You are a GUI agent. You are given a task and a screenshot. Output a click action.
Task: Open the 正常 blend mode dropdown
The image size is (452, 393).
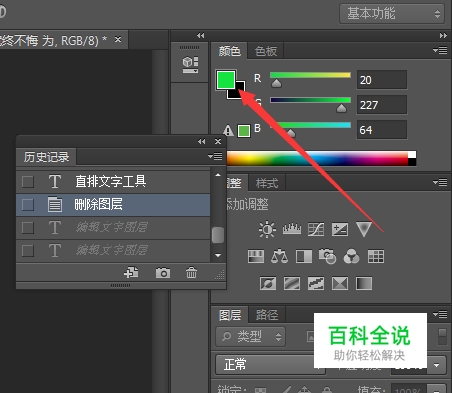[270, 364]
